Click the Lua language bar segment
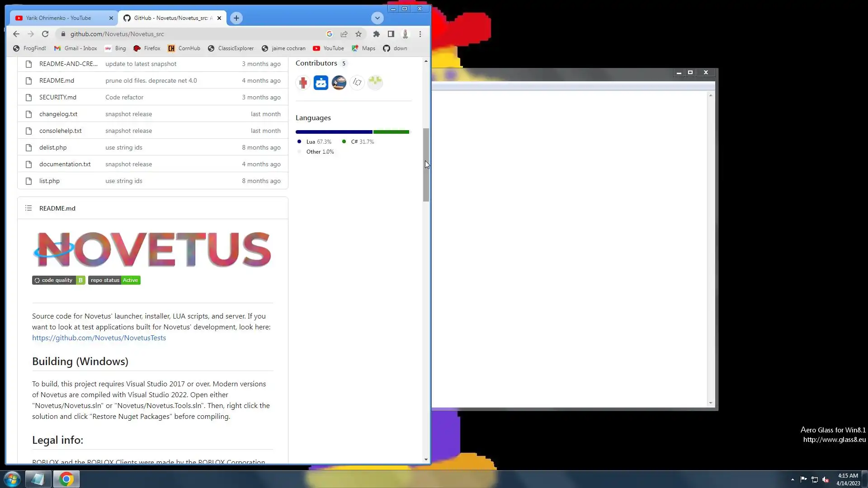 tap(334, 132)
